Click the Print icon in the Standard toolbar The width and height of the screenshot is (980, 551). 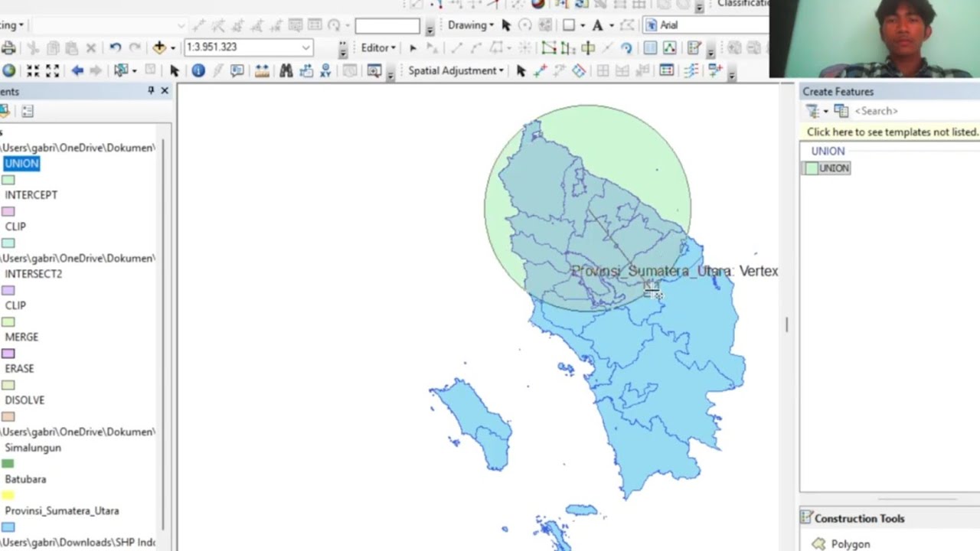tap(8, 47)
